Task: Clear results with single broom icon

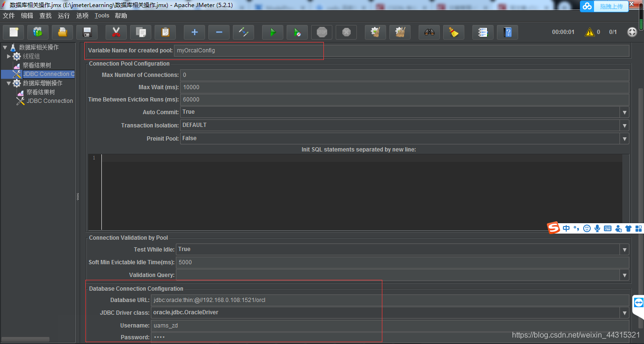Action: (376, 32)
